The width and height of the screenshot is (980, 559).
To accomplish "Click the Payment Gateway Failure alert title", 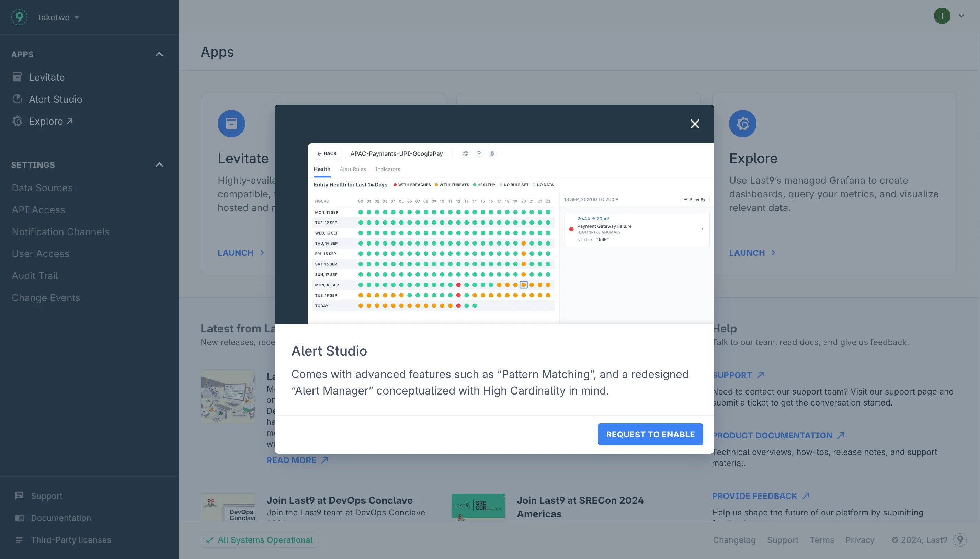I will click(x=604, y=226).
